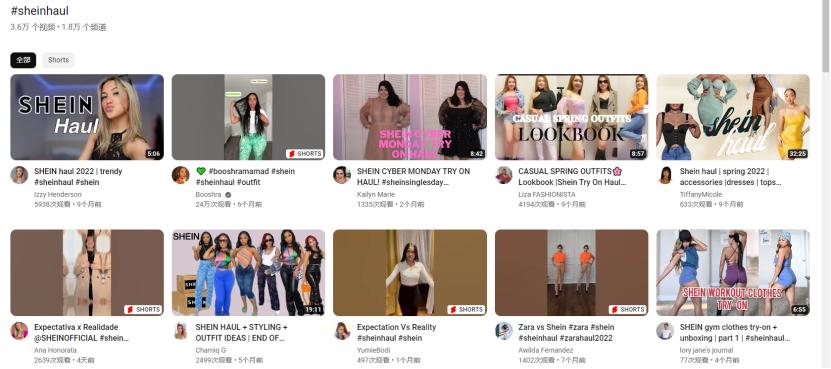Click the TiffanyMicole channel name
The height and width of the screenshot is (369, 831).
click(x=701, y=195)
